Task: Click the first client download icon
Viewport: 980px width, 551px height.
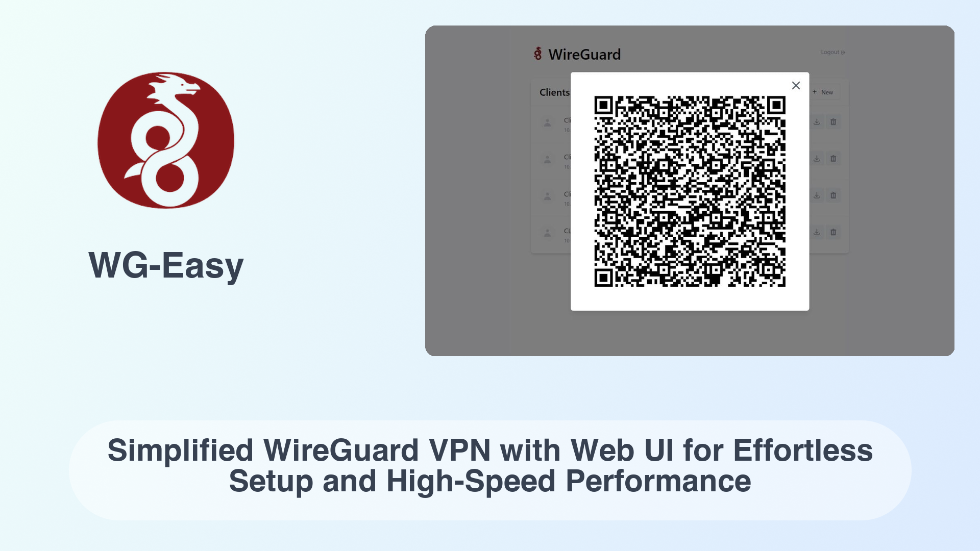Action: (x=817, y=122)
